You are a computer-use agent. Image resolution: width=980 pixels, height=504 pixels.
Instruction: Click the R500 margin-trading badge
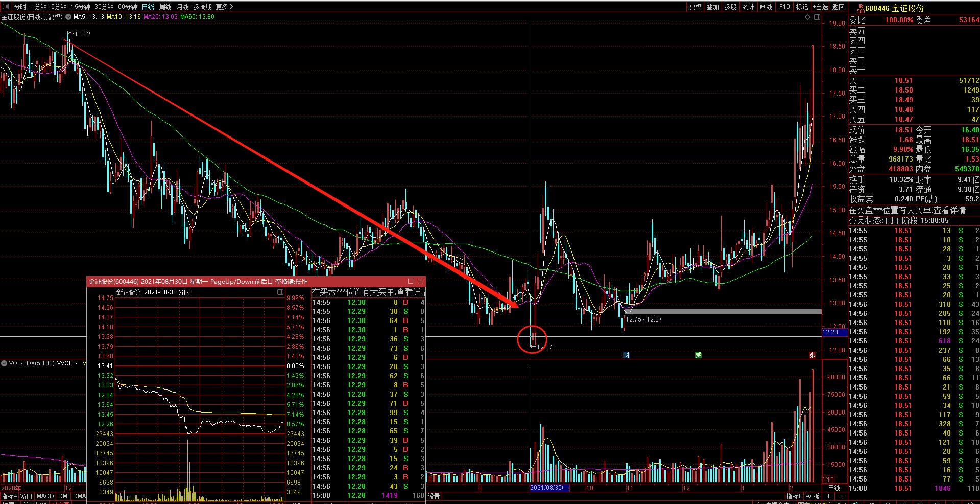click(860, 8)
